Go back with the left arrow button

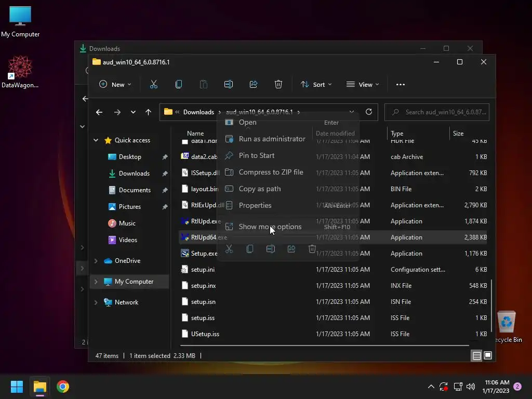click(x=99, y=112)
